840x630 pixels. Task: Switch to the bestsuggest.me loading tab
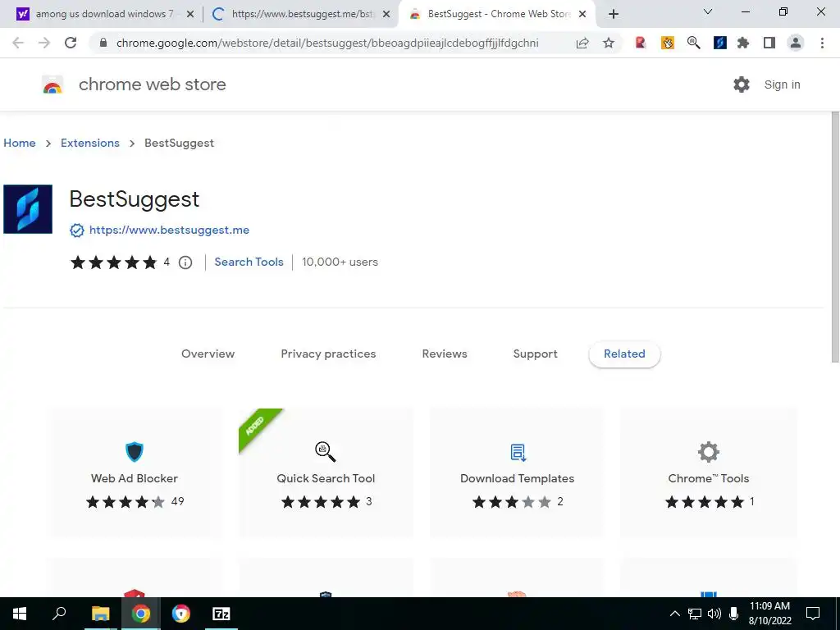click(x=302, y=14)
